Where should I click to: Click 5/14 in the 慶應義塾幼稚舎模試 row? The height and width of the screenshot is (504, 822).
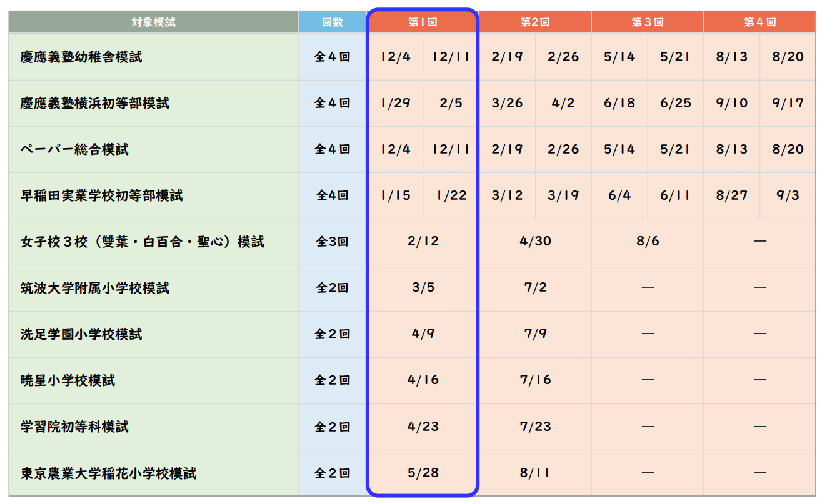619,57
